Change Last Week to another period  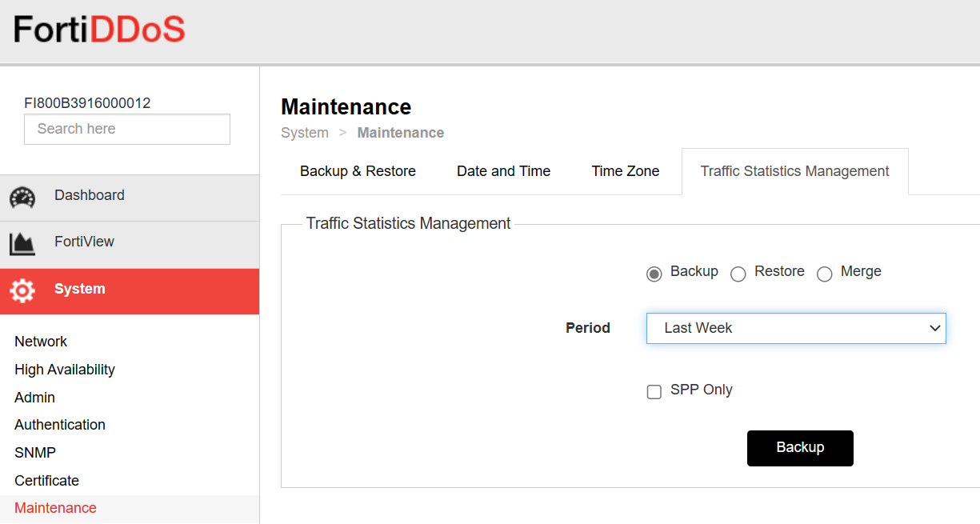click(796, 328)
